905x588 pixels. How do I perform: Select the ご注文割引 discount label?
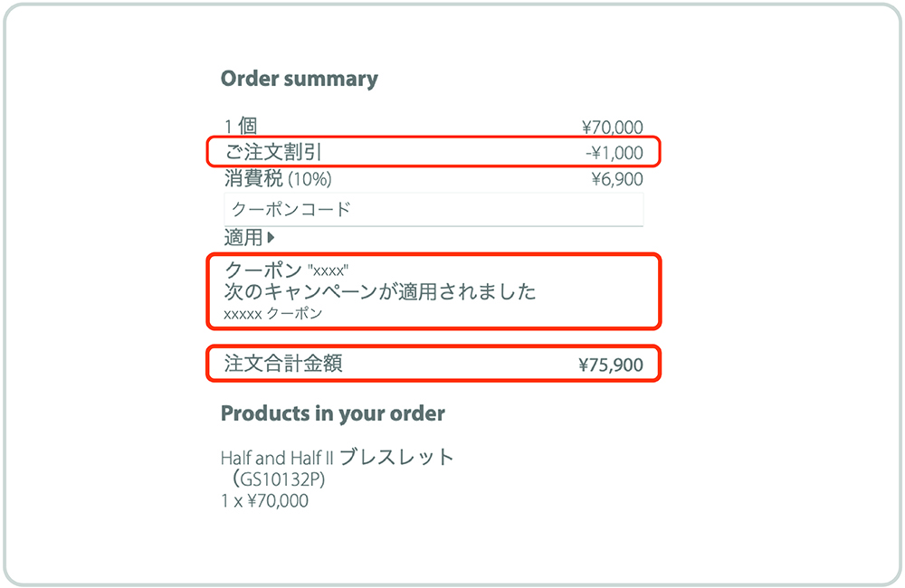[273, 153]
